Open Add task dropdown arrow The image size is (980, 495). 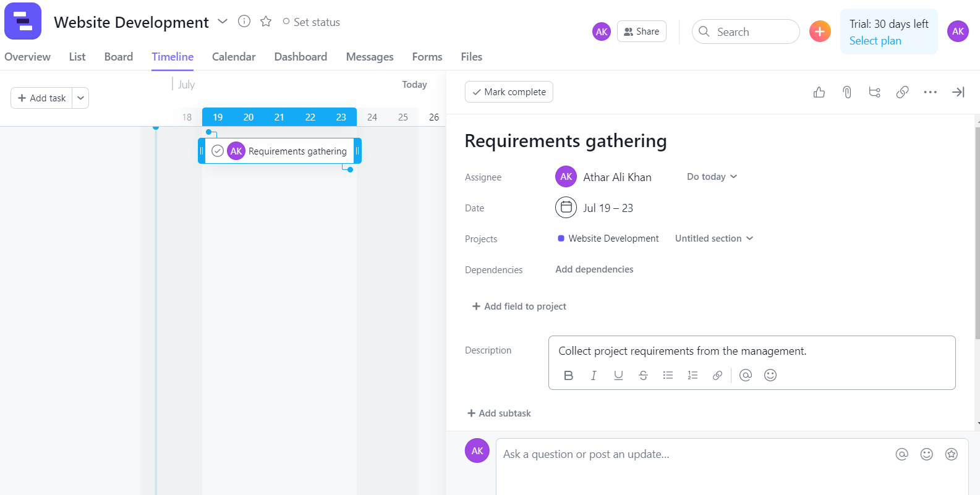tap(80, 98)
